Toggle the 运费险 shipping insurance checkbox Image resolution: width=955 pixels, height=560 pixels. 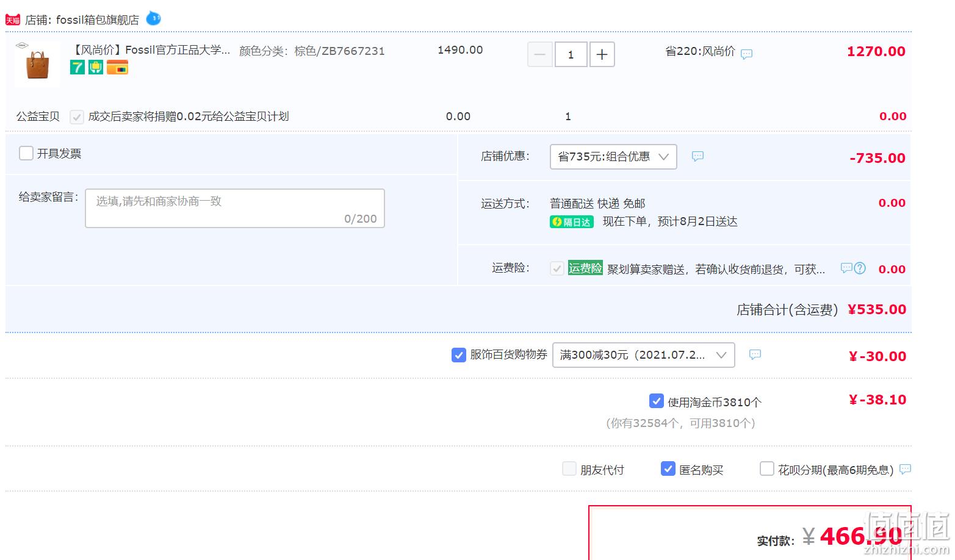tap(557, 268)
